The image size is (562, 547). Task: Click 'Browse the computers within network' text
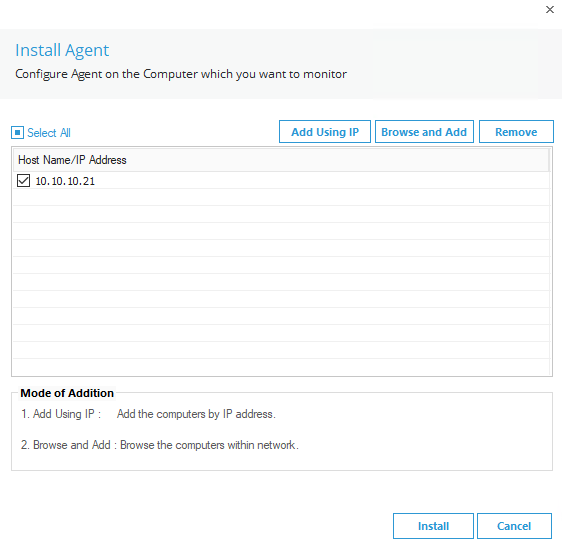pos(209,445)
